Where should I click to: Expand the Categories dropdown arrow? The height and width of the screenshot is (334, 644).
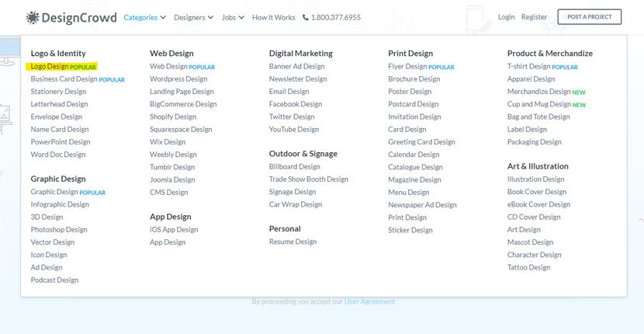point(163,17)
